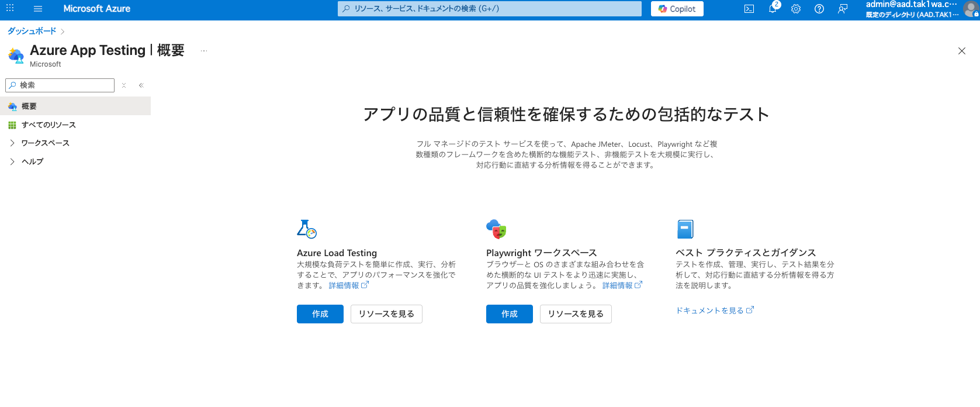Viewport: 980px width, 407px height.
Task: Collapse the sidebar with double chevron
Action: point(141,85)
